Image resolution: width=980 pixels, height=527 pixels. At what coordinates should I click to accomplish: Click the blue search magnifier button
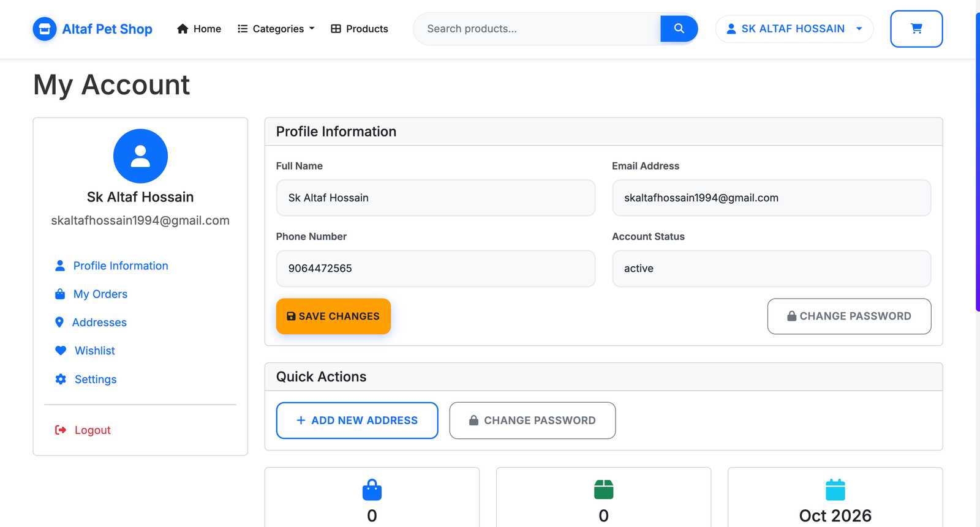679,29
